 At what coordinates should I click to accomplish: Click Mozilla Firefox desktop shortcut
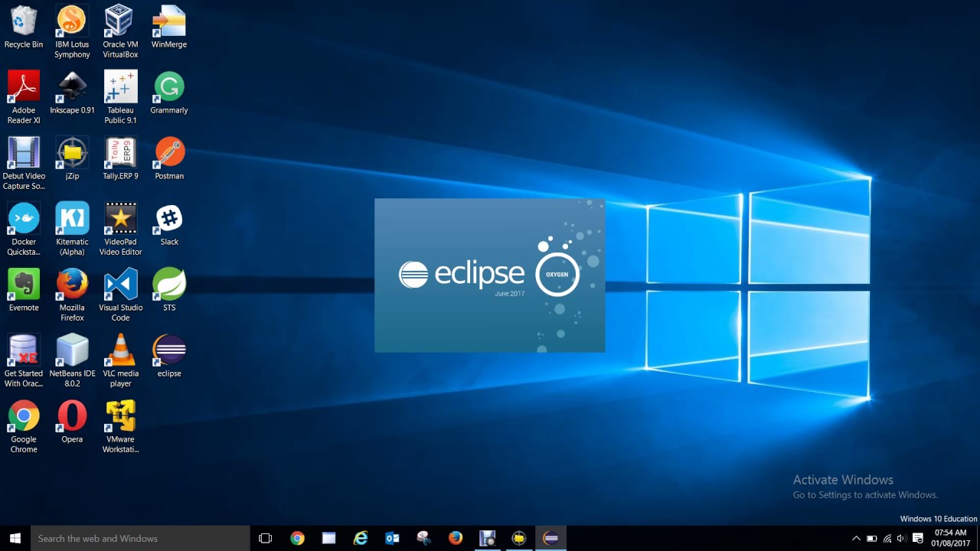click(72, 295)
